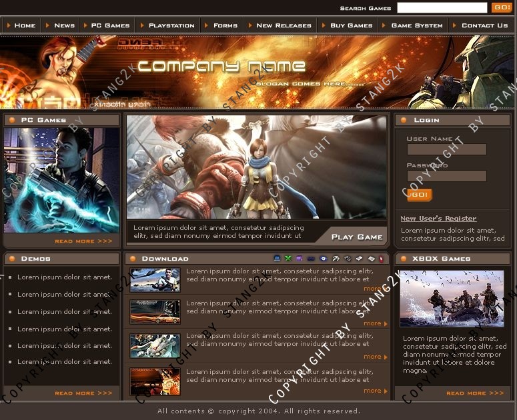Select New Releases from the navigation bar
Screen dimensions: 517x420
click(x=284, y=25)
